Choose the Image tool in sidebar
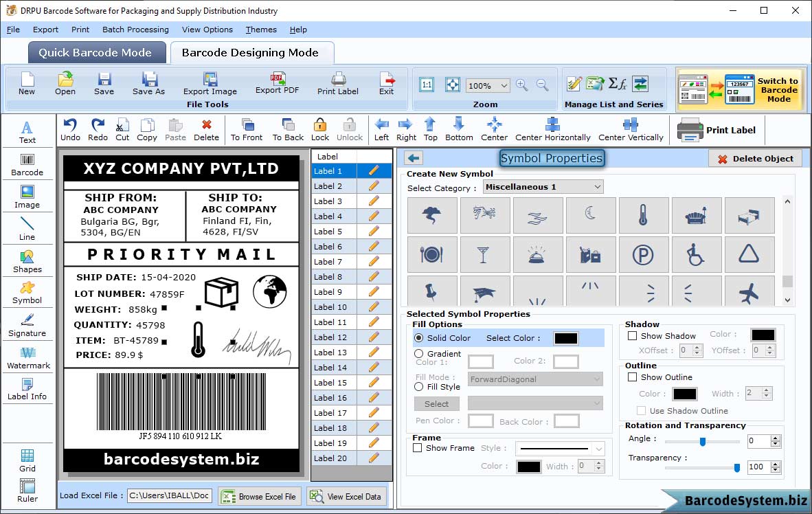Screen dimensions: 812x514 27,197
